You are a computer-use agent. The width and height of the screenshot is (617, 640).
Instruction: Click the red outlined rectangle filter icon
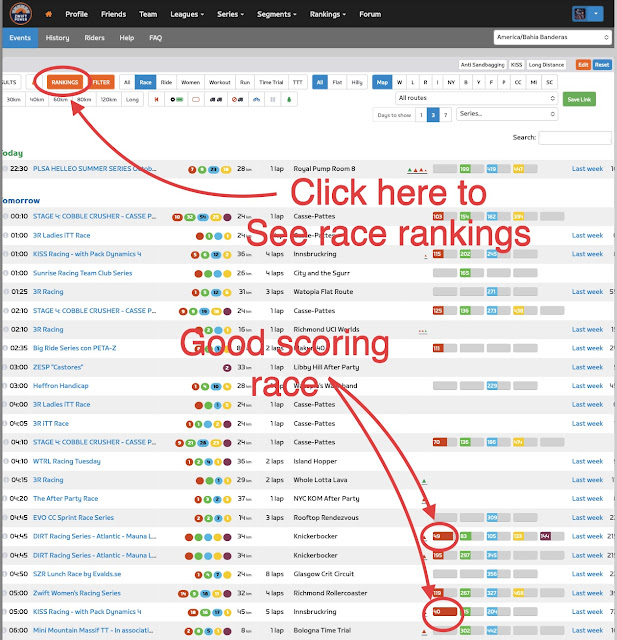tap(196, 99)
